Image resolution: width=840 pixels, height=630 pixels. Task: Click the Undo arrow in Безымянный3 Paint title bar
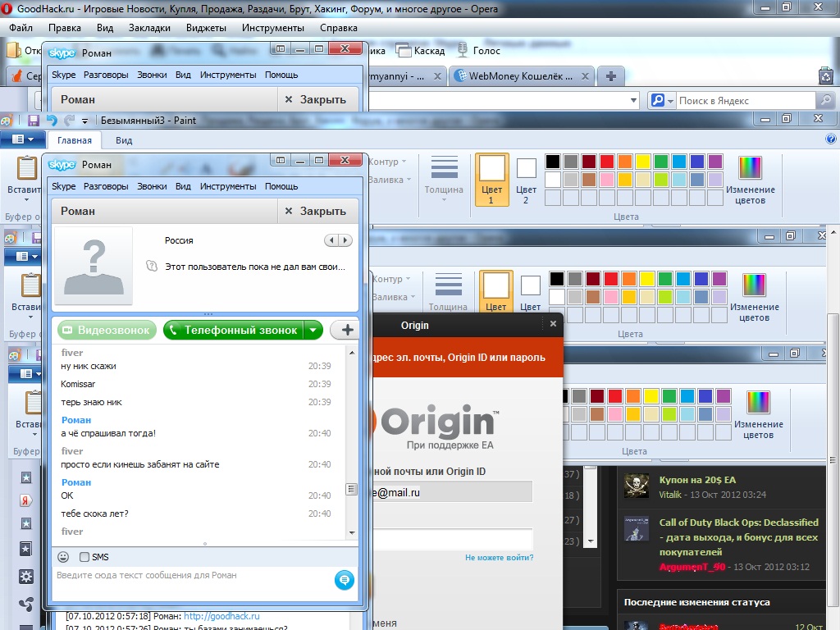coord(52,121)
